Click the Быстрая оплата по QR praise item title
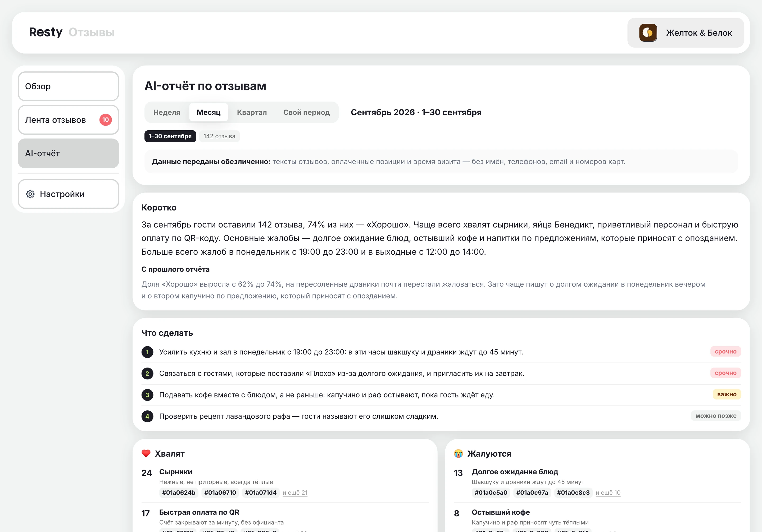The image size is (762, 532). [x=199, y=512]
